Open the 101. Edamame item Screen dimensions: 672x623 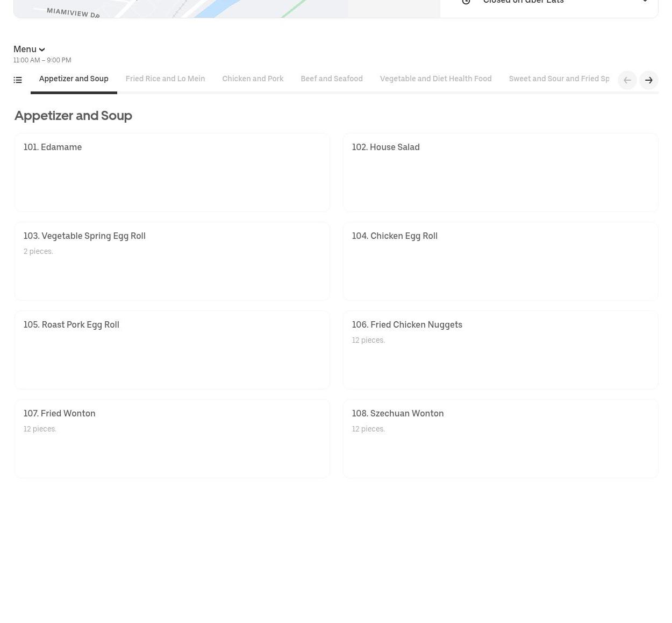tap(172, 172)
